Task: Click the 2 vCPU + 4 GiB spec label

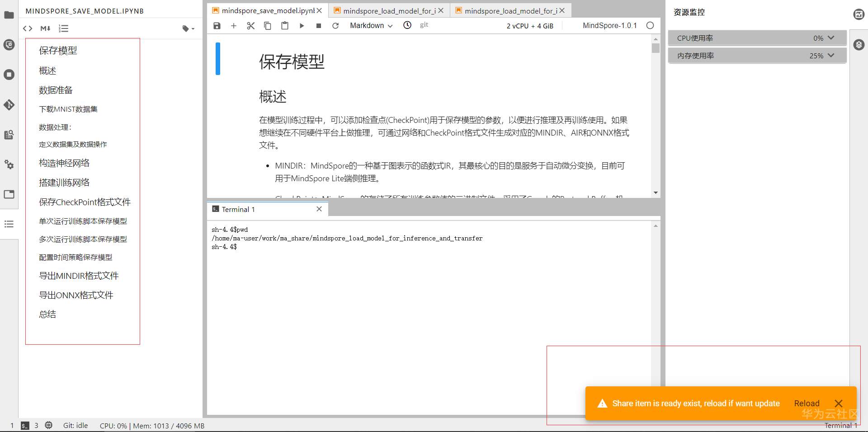Action: 530,26
